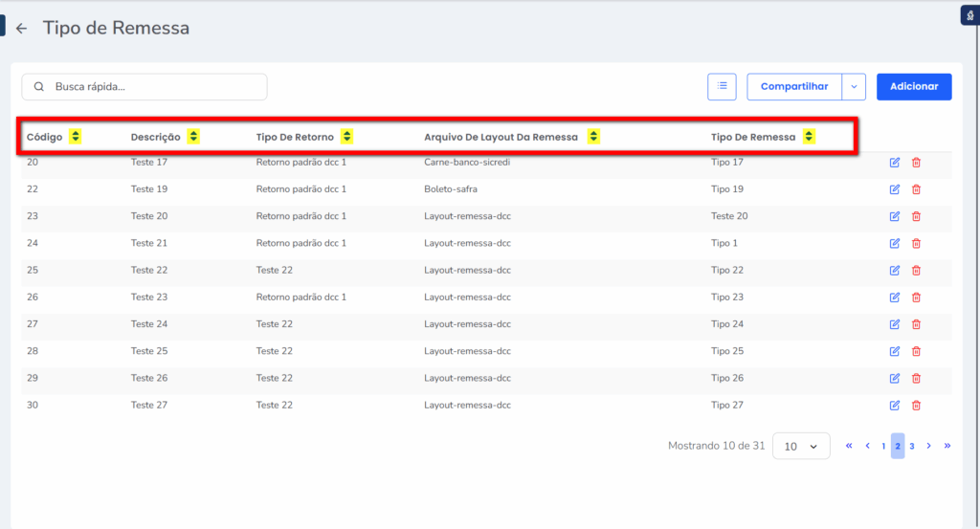This screenshot has width=980, height=529.
Task: Click edit icon for Teste 22
Action: (895, 270)
